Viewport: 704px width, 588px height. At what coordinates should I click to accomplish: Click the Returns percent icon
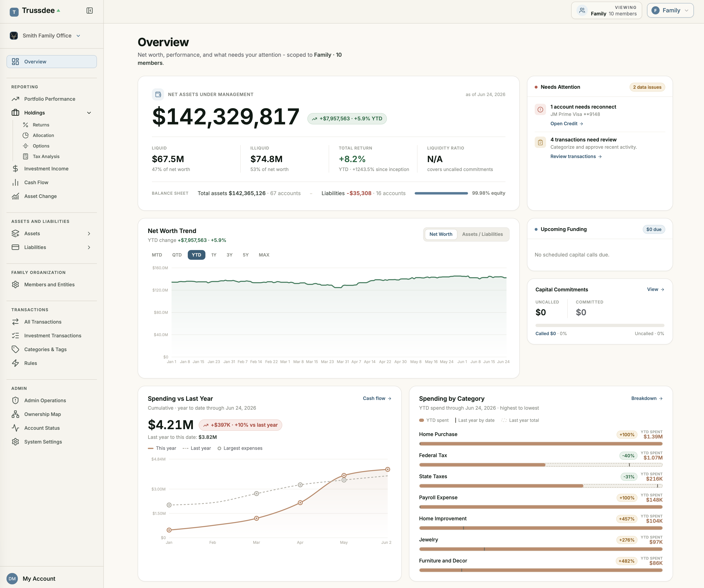tap(26, 125)
